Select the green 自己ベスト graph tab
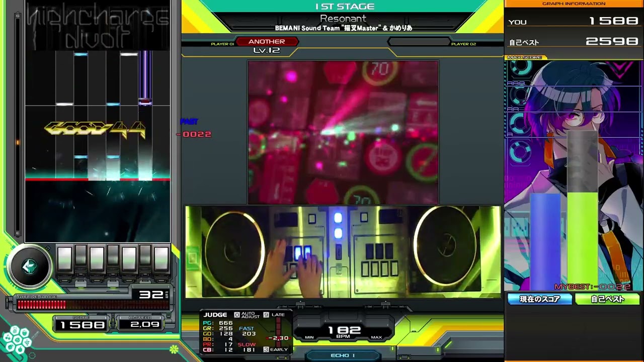 coord(607,299)
